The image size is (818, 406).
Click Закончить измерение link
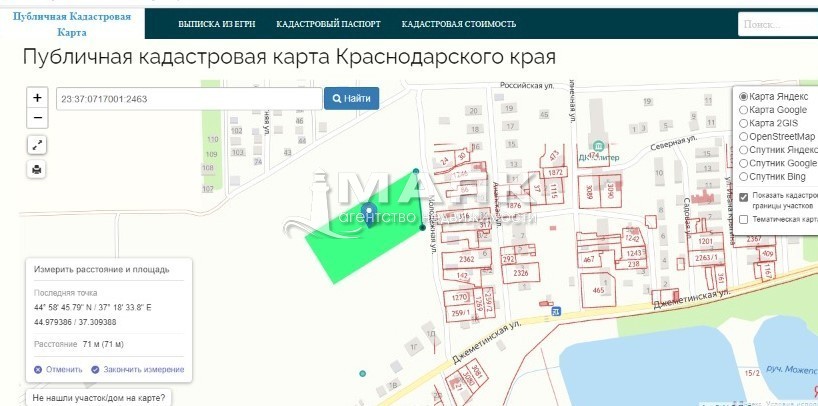coord(137,369)
